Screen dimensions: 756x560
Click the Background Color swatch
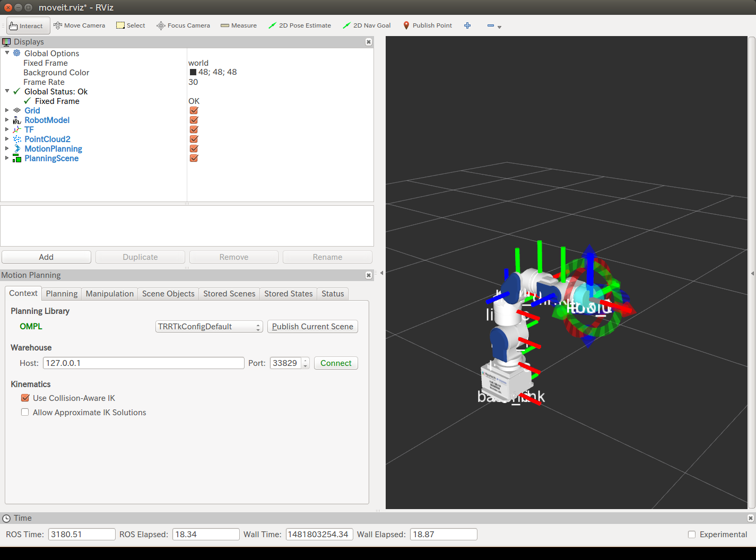coord(193,72)
